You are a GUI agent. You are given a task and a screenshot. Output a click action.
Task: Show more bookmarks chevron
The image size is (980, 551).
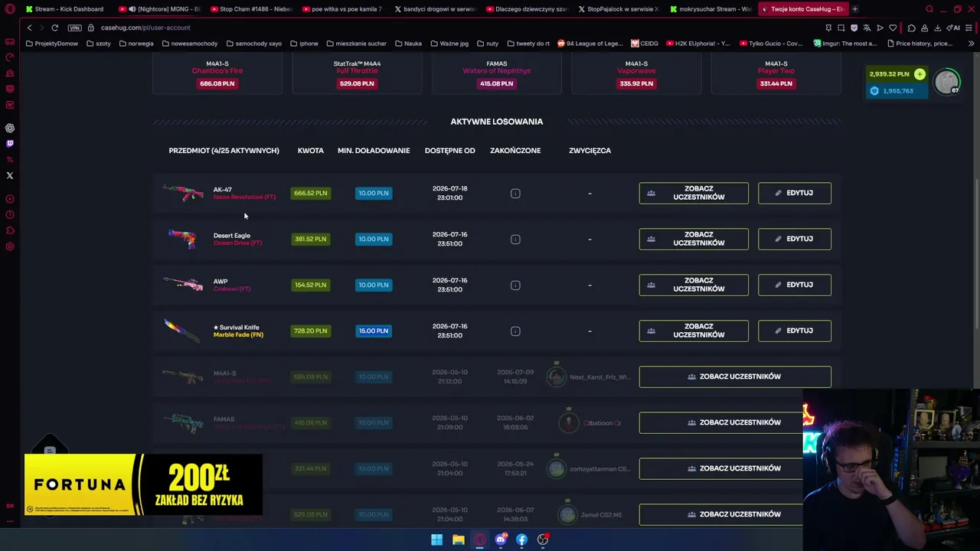(972, 44)
